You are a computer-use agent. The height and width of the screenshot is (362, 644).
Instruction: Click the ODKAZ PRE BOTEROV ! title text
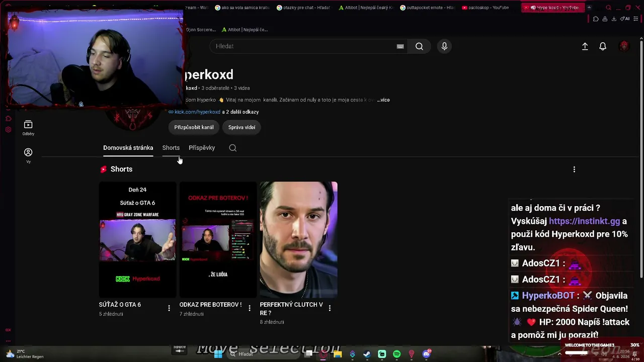pyautogui.click(x=210, y=305)
